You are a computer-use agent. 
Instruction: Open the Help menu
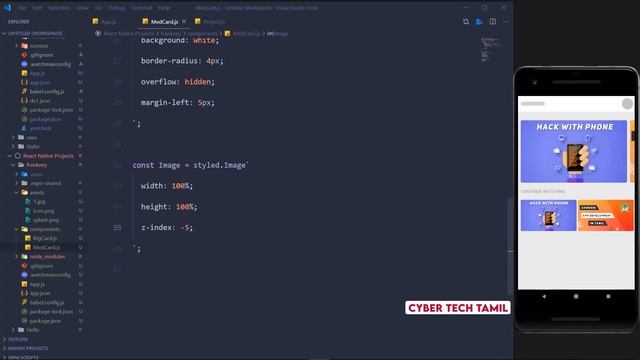tap(164, 8)
